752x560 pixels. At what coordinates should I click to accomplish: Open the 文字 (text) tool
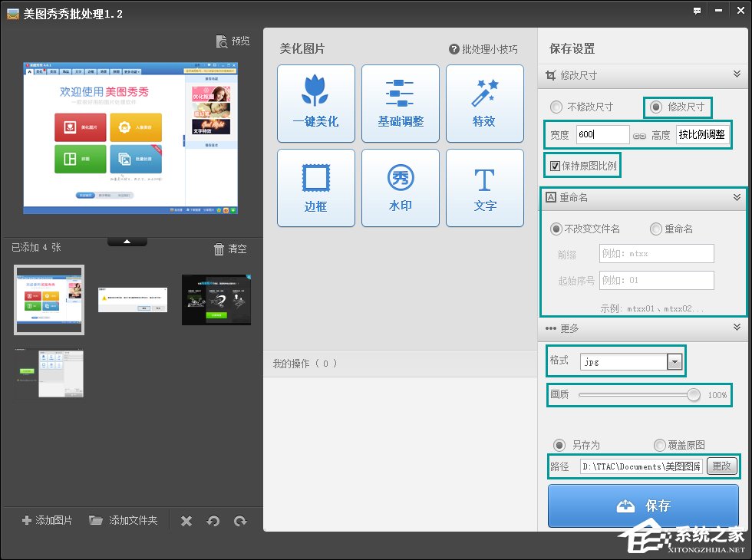(x=484, y=188)
